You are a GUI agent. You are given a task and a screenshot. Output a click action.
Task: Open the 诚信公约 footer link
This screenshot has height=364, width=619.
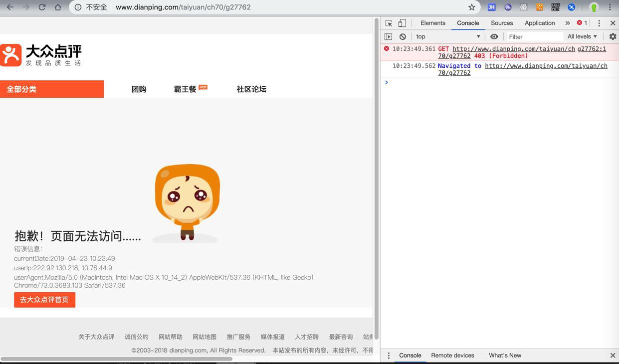coord(137,337)
